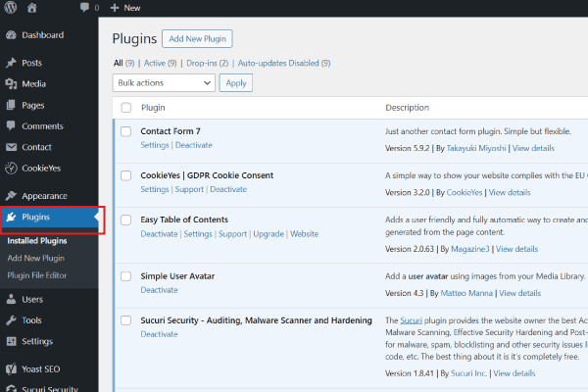Click the Apply button
The height and width of the screenshot is (392, 588).
(x=236, y=83)
